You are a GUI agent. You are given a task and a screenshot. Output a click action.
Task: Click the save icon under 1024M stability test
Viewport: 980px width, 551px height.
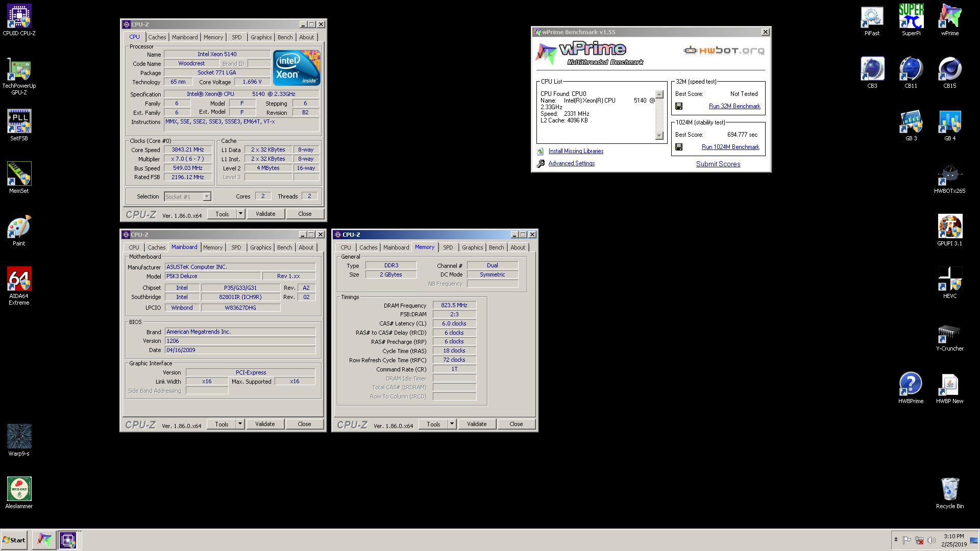(679, 147)
